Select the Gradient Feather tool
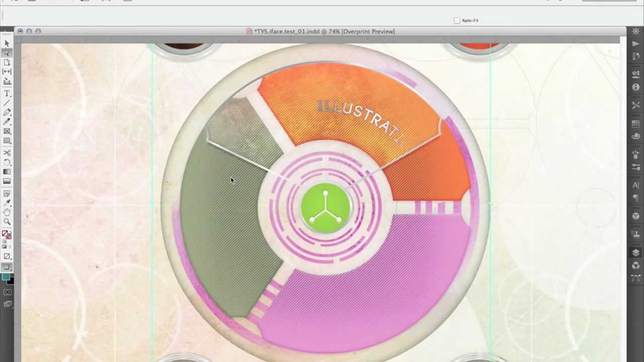 [x=7, y=181]
